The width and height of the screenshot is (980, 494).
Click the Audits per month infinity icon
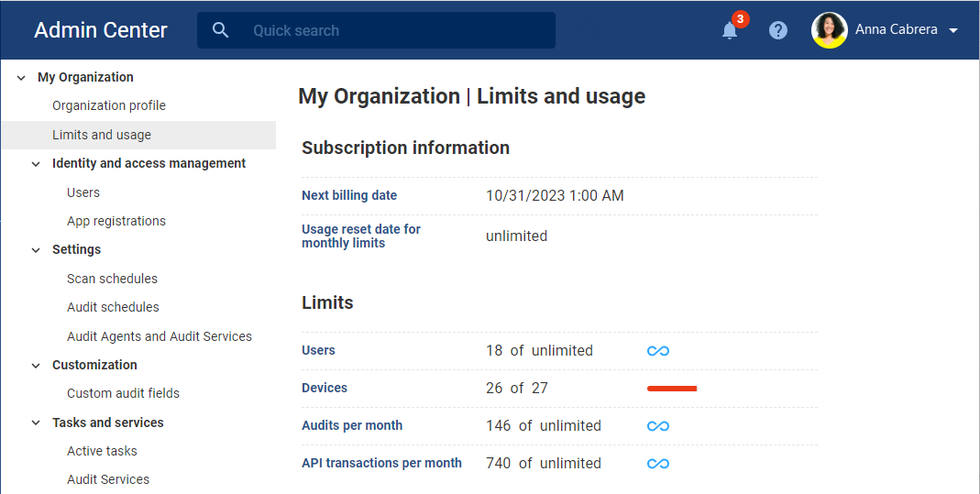coord(658,426)
